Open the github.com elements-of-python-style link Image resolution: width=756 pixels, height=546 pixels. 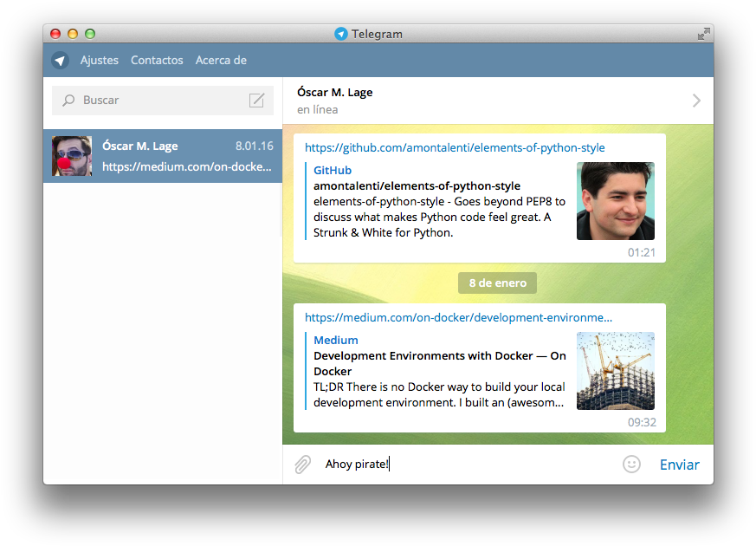tap(455, 147)
